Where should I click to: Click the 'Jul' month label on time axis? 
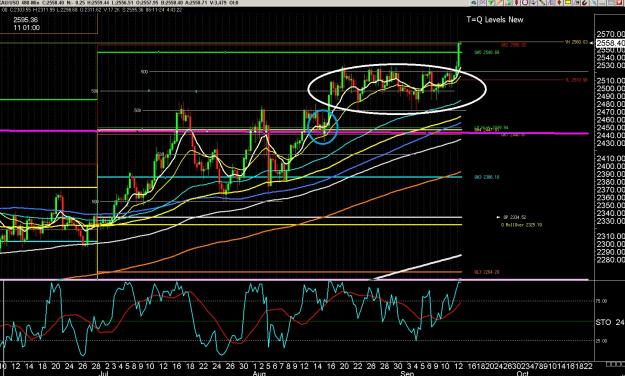[104, 374]
